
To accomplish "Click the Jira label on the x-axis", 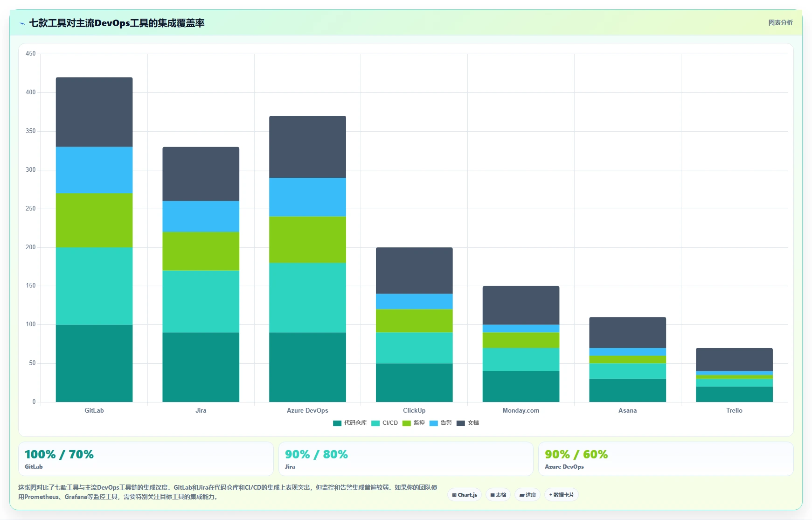I will coord(201,411).
